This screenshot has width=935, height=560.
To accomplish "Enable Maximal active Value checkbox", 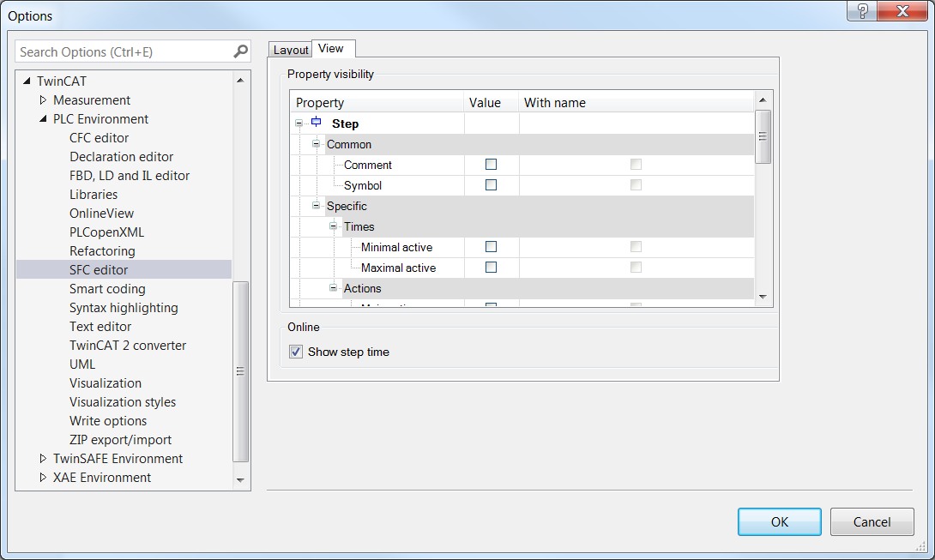I will coord(491,268).
